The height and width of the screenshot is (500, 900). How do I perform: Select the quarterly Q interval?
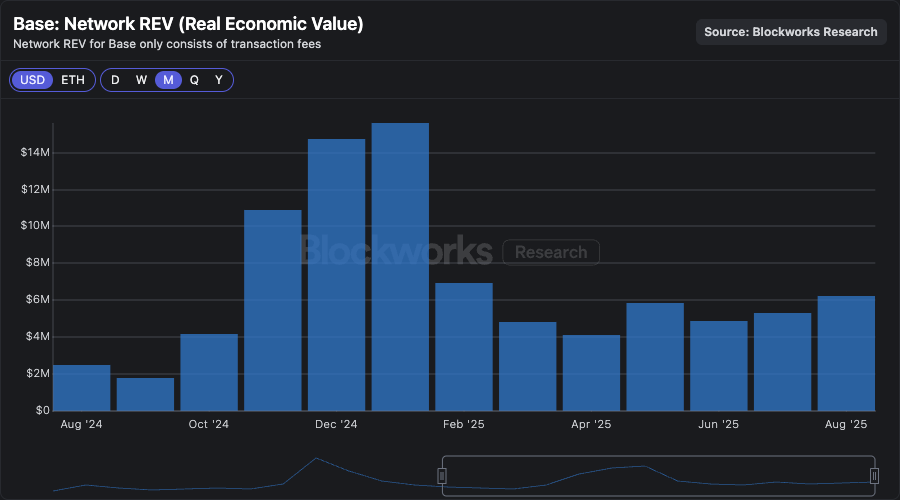(x=194, y=80)
